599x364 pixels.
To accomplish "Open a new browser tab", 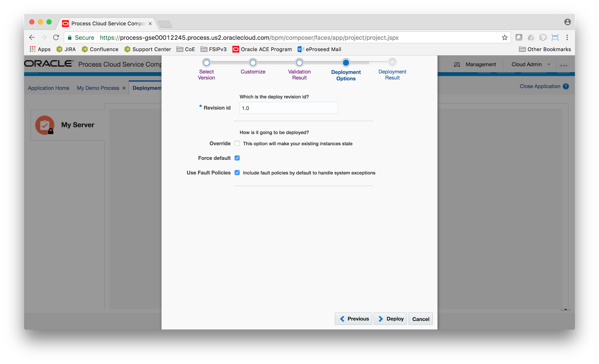I will (165, 24).
